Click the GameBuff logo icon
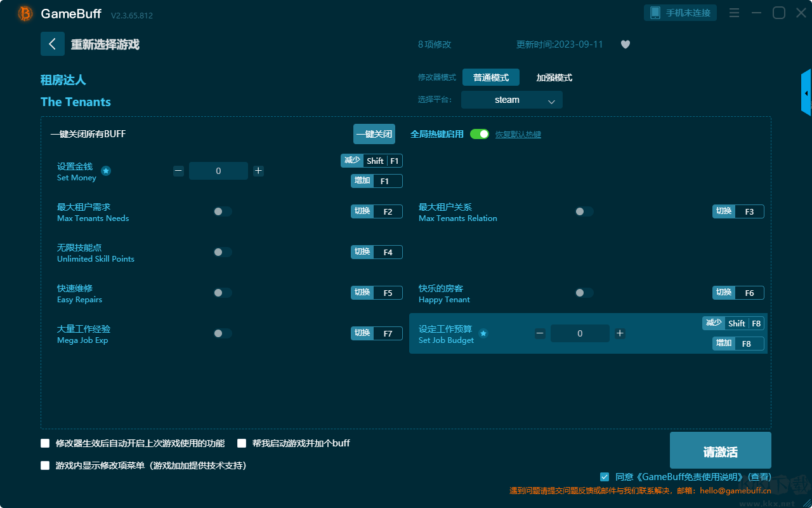The width and height of the screenshot is (812, 508). pos(25,13)
